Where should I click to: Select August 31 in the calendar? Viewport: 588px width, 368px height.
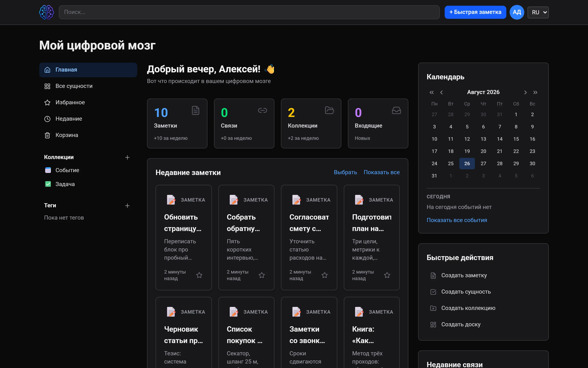pyautogui.click(x=434, y=176)
